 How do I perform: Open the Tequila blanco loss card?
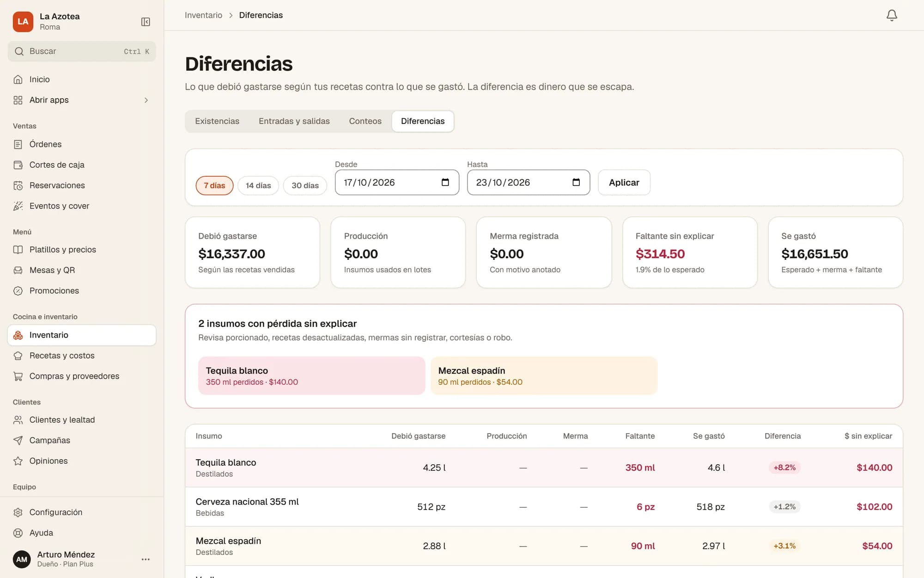tap(311, 375)
